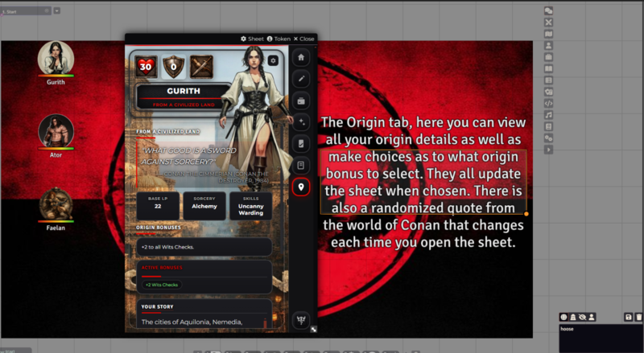This screenshot has width=644, height=353.
Task: Click the sword attack badge
Action: coord(200,67)
